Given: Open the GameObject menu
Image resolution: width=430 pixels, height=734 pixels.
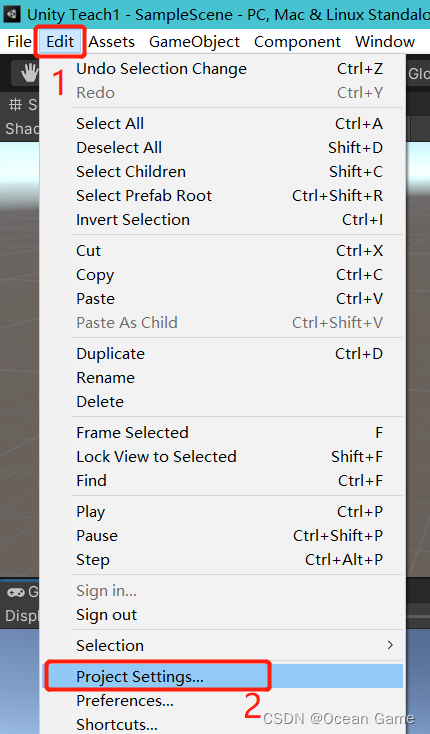Looking at the screenshot, I should (x=194, y=42).
